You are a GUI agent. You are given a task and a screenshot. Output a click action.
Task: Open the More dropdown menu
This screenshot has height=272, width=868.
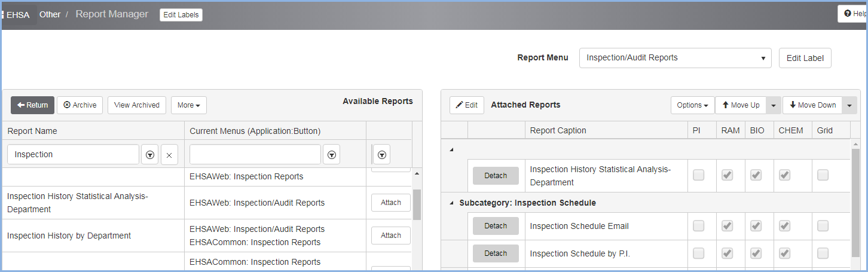click(x=189, y=105)
